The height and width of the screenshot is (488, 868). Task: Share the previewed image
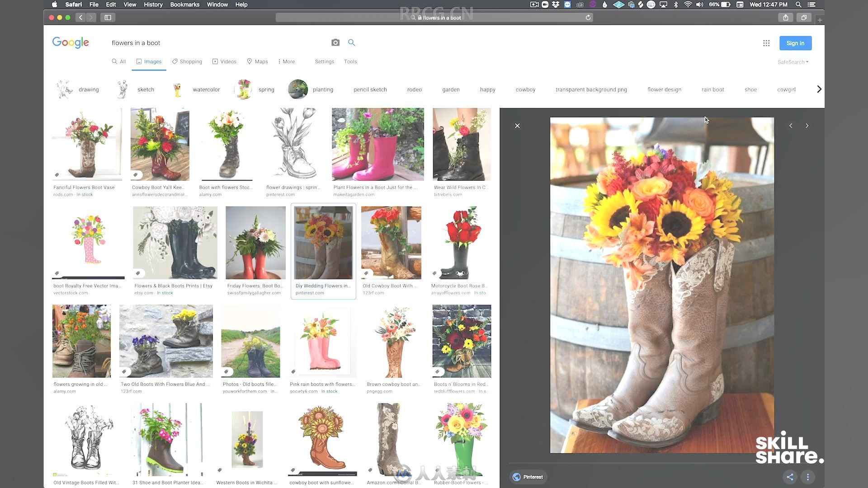coord(790,477)
